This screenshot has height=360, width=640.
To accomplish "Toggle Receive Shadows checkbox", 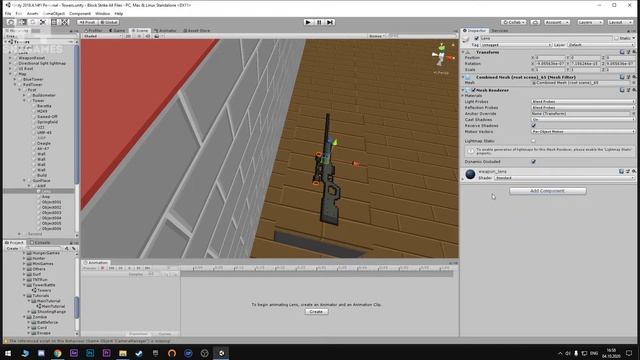I will 533,126.
